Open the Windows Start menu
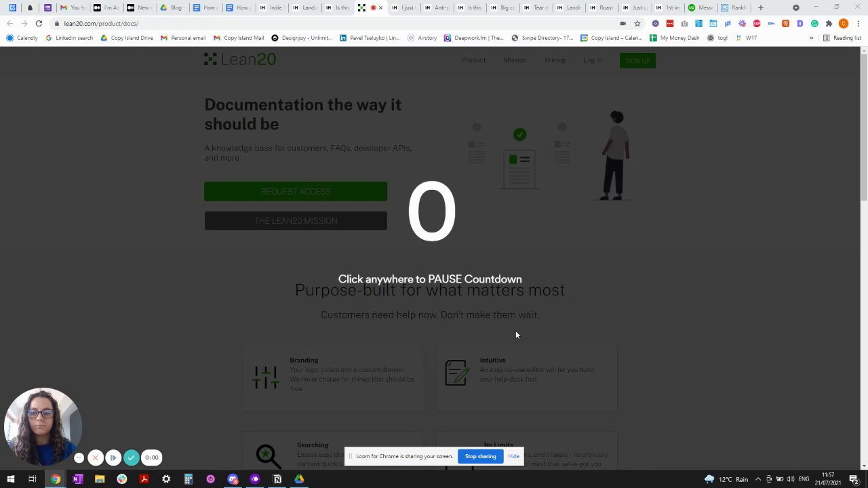This screenshot has width=868, height=488. point(10,479)
